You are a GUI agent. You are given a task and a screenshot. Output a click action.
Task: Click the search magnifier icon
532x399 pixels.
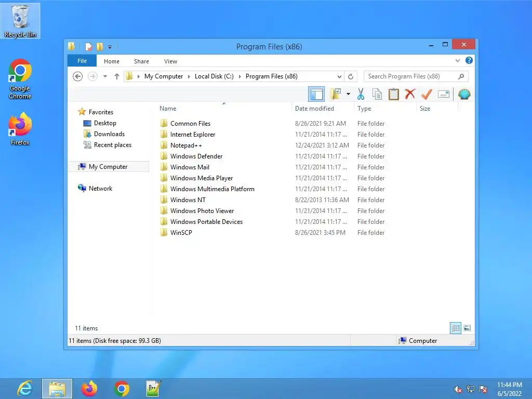click(x=461, y=76)
